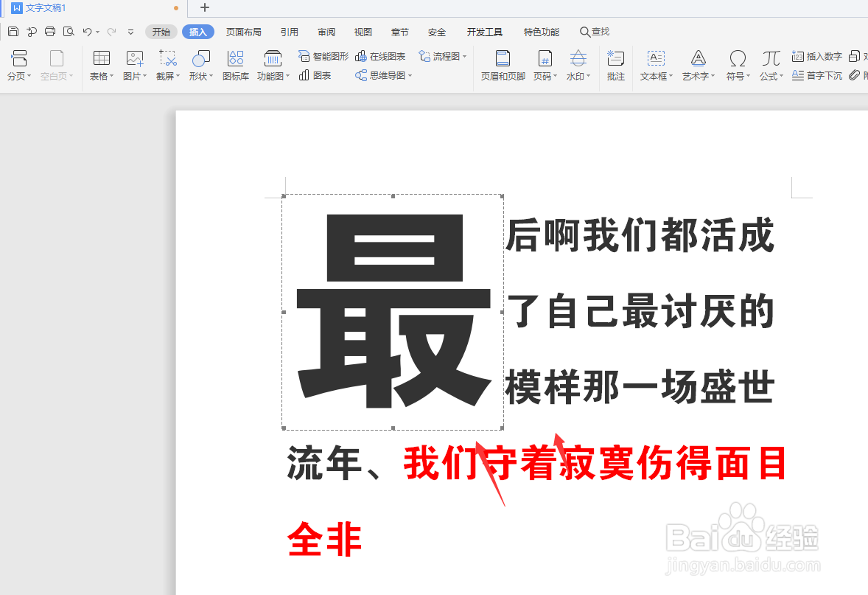Click the text line 后啊我们都活成

pyautogui.click(x=640, y=235)
